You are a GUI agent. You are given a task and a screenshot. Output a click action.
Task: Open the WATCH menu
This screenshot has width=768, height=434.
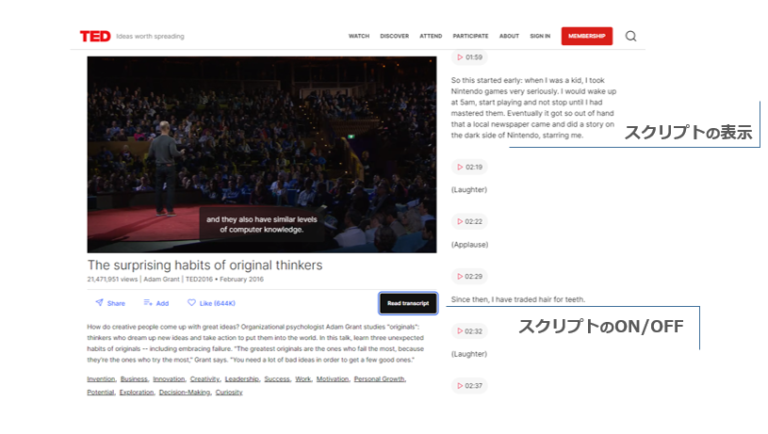358,36
